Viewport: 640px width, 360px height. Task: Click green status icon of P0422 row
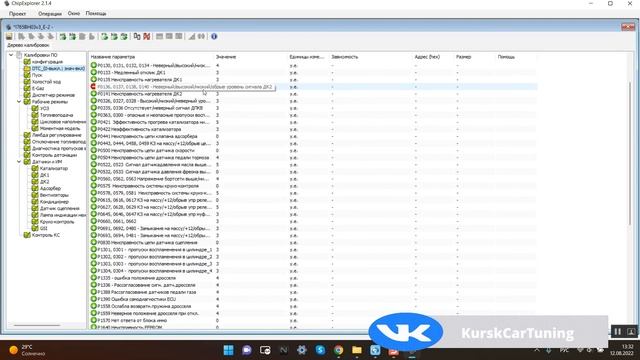[x=93, y=129]
